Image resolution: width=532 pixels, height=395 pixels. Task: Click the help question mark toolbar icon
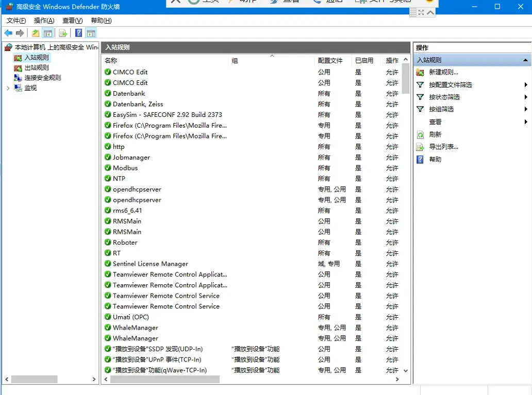(78, 33)
